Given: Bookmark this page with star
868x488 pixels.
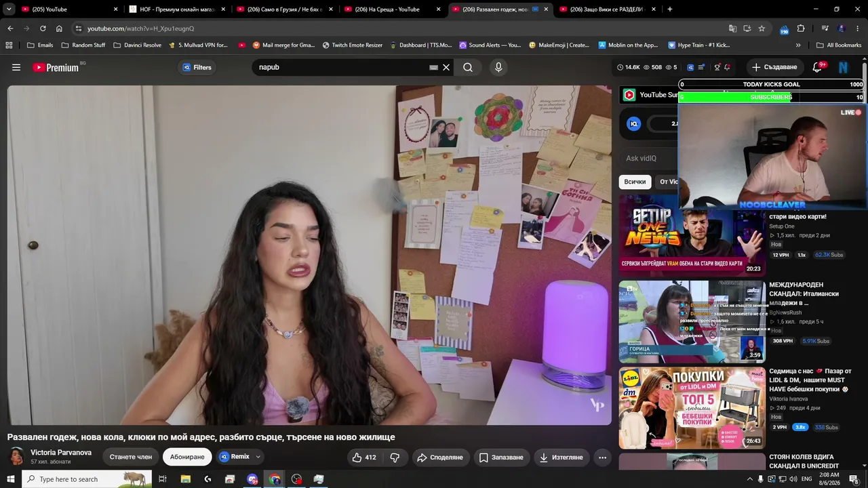Looking at the screenshot, I should click(x=762, y=28).
